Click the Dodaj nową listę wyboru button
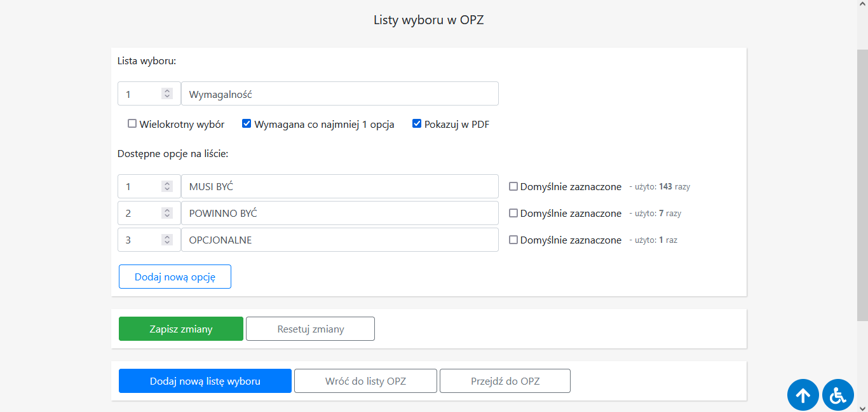The width and height of the screenshot is (868, 412). [205, 381]
